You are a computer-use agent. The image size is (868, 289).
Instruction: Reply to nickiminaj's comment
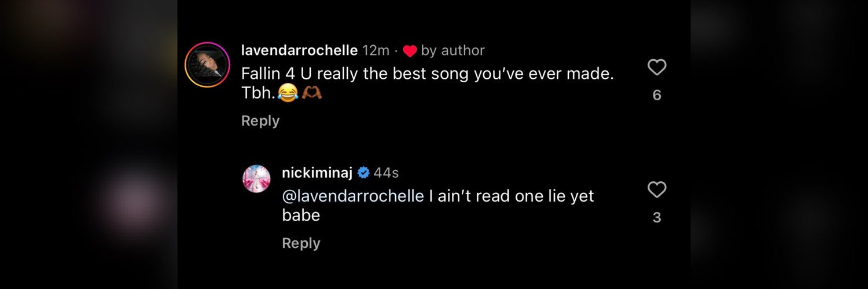click(x=301, y=243)
